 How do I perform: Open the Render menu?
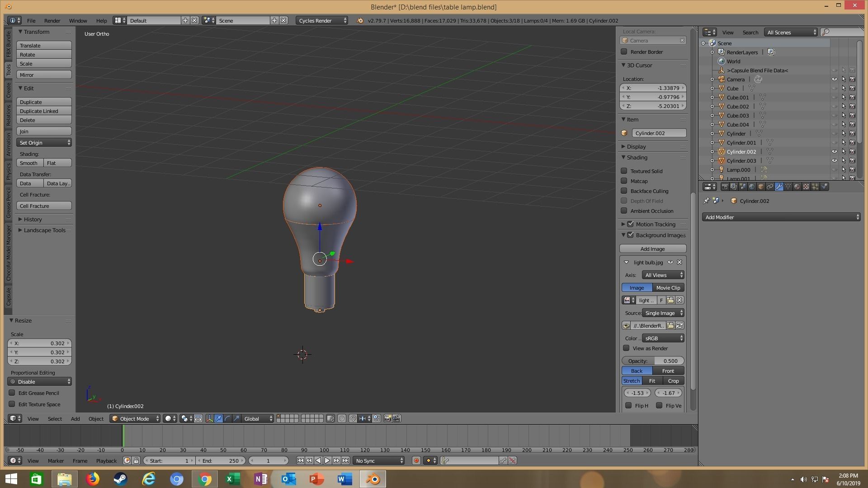click(x=52, y=21)
